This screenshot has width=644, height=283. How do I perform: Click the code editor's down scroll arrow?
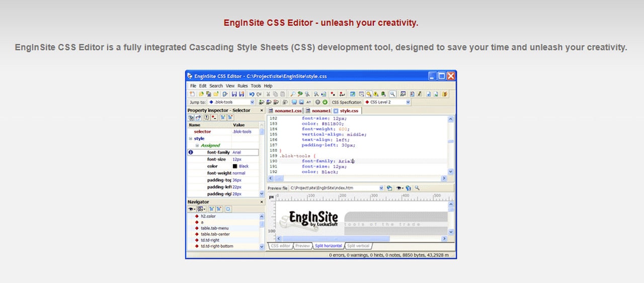[x=450, y=171]
